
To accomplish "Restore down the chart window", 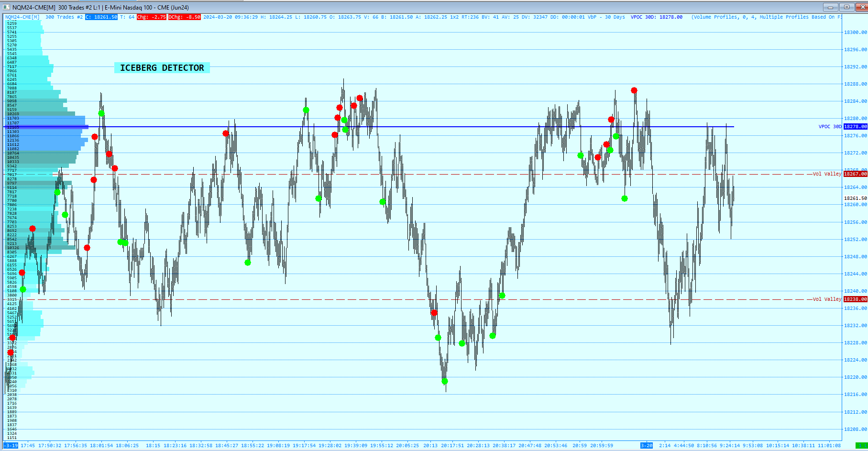I will pos(846,7).
